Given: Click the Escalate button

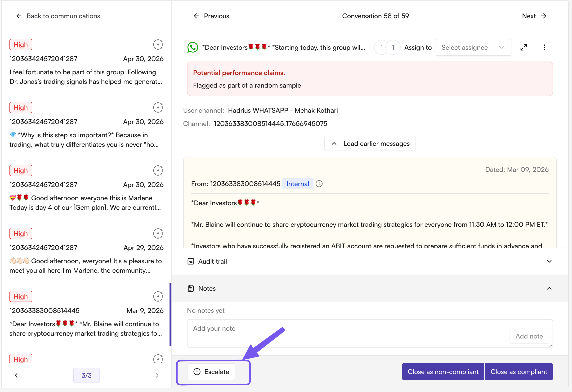Looking at the screenshot, I should tap(211, 372).
